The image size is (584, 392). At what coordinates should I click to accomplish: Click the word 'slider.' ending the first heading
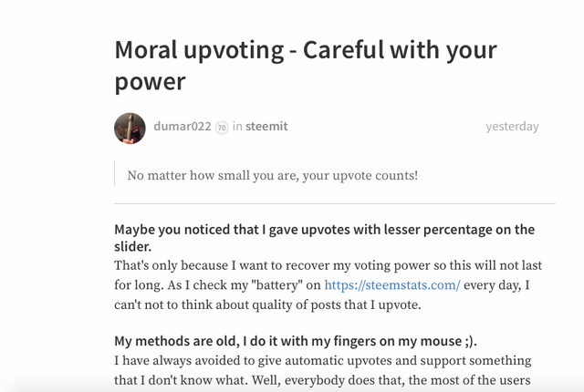pos(136,246)
